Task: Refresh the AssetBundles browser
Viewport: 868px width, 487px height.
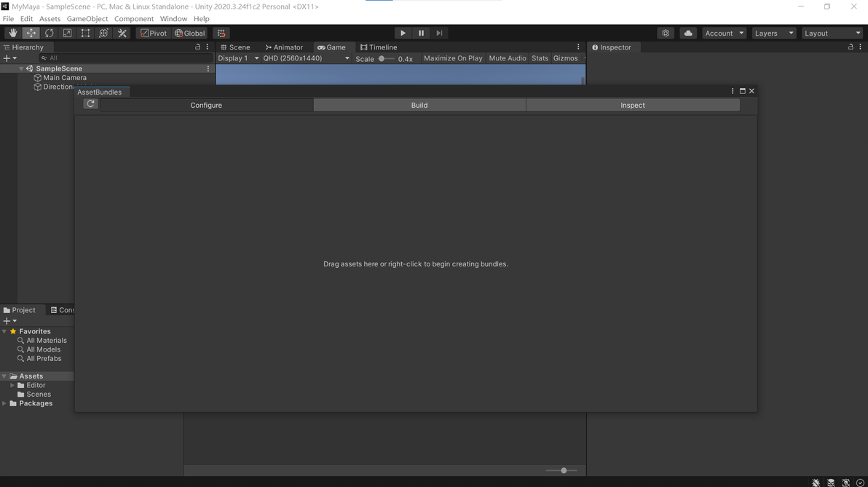Action: [91, 104]
